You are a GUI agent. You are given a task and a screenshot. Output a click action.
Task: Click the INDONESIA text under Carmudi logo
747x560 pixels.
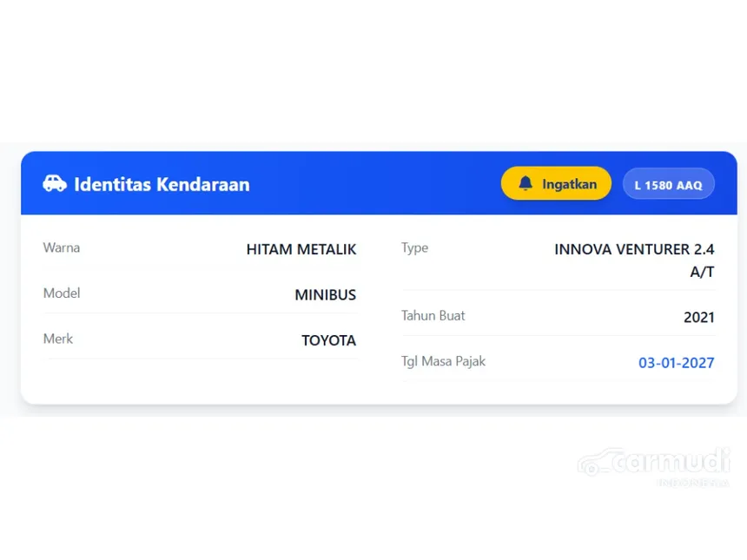tap(692, 483)
